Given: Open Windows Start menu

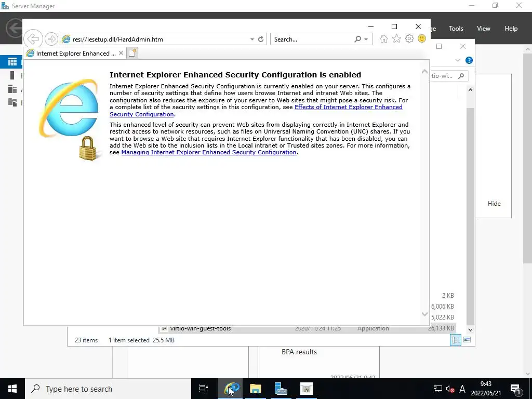Looking at the screenshot, I should [x=12, y=389].
